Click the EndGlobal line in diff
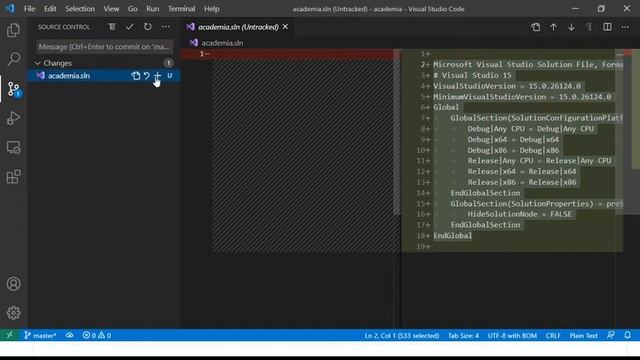 click(453, 236)
